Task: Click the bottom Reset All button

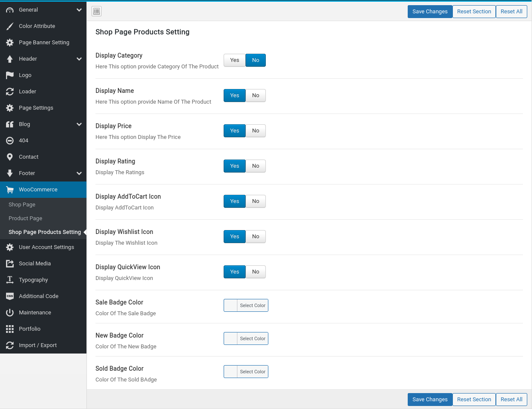Action: pyautogui.click(x=511, y=400)
